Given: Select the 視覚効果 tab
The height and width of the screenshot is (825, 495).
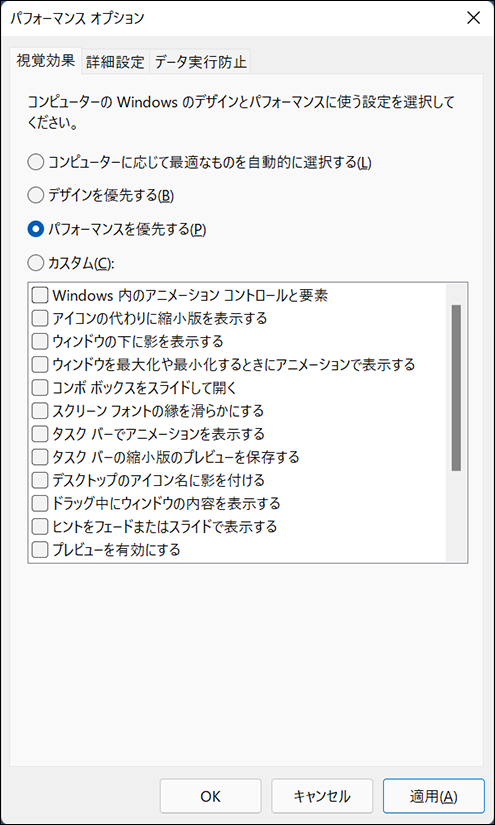Looking at the screenshot, I should (45, 60).
